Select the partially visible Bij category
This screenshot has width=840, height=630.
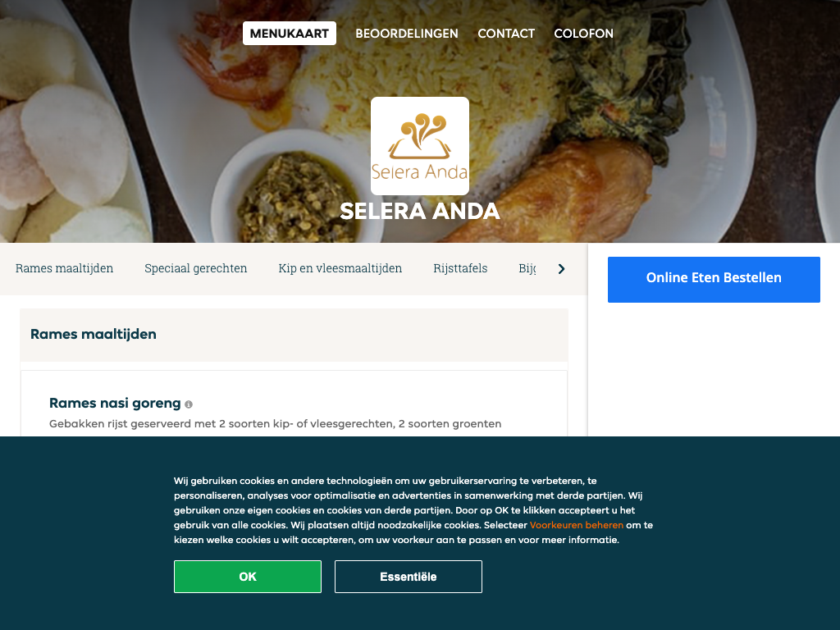[527, 268]
